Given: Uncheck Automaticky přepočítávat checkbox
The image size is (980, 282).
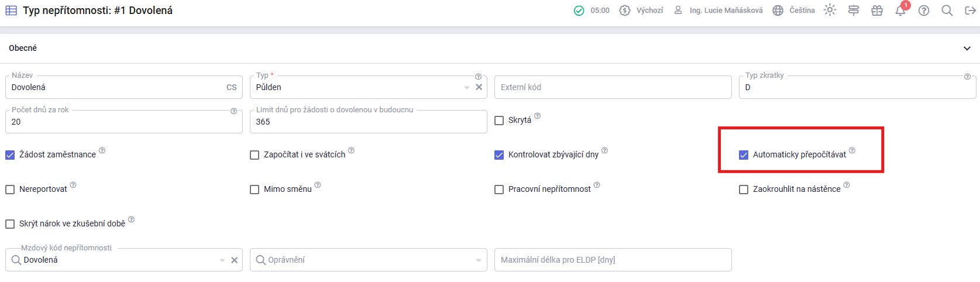Looking at the screenshot, I should [x=744, y=155].
